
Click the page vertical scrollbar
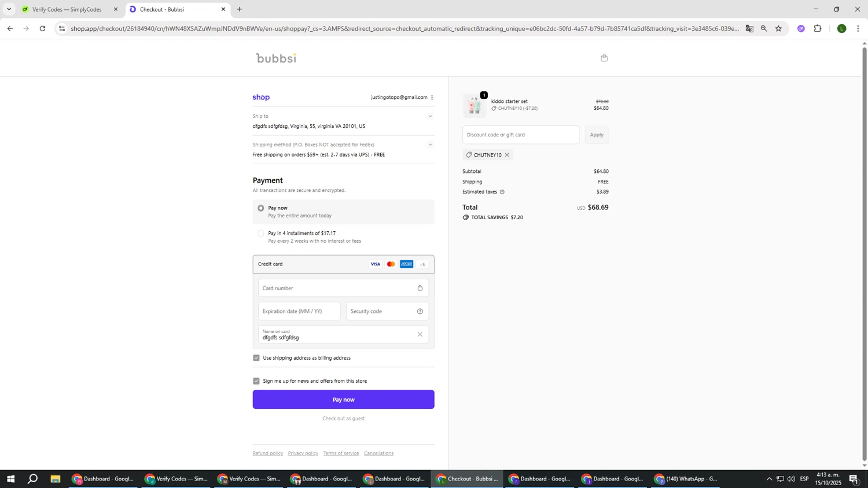[x=865, y=254]
